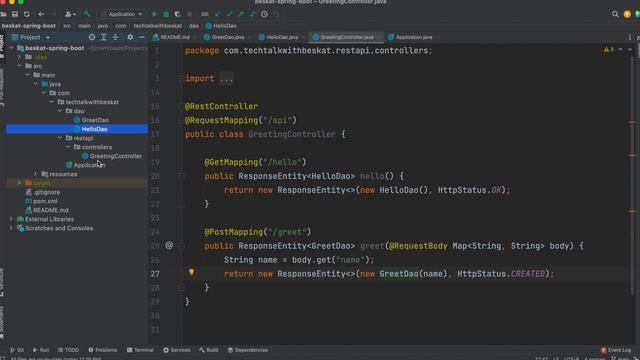The width and height of the screenshot is (640, 360).
Task: Select .gitignore file in tree
Action: (x=47, y=192)
